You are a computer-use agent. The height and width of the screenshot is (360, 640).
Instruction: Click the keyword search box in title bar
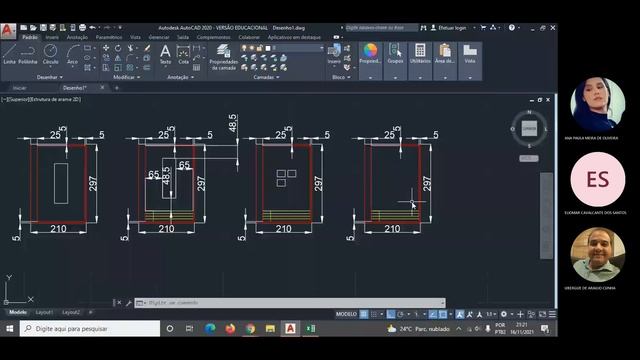(x=382, y=28)
